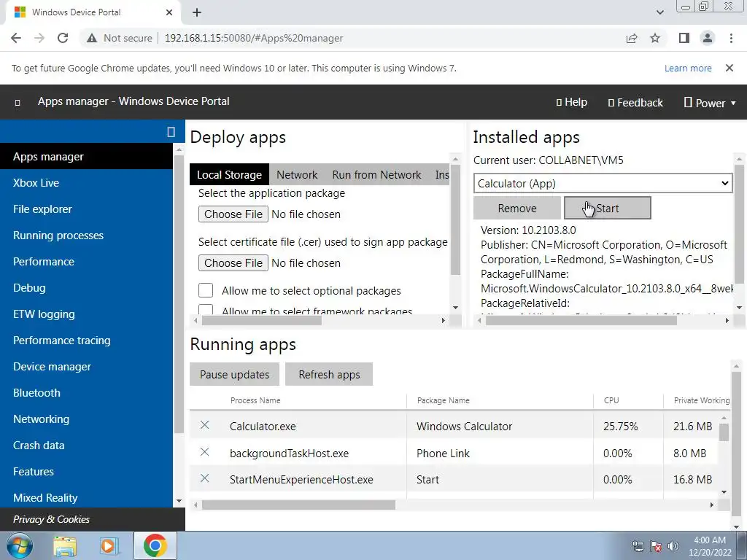
Task: Open the Chrome three-dot menu
Action: (731, 38)
